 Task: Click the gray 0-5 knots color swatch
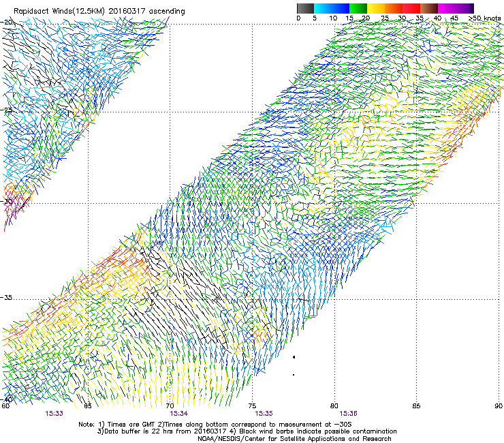[305, 8]
